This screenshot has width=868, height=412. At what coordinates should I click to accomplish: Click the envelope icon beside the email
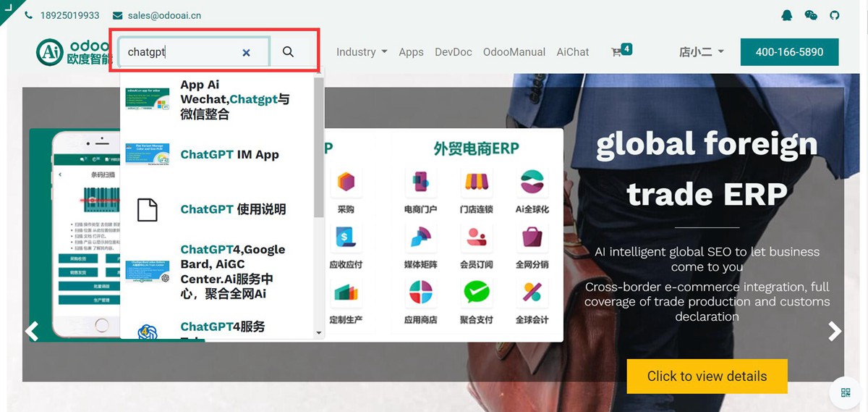[118, 15]
